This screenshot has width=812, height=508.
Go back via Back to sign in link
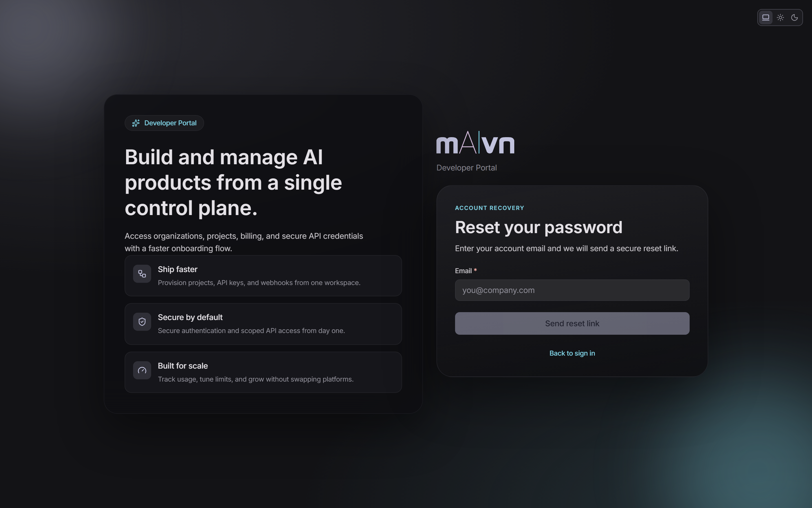point(572,353)
